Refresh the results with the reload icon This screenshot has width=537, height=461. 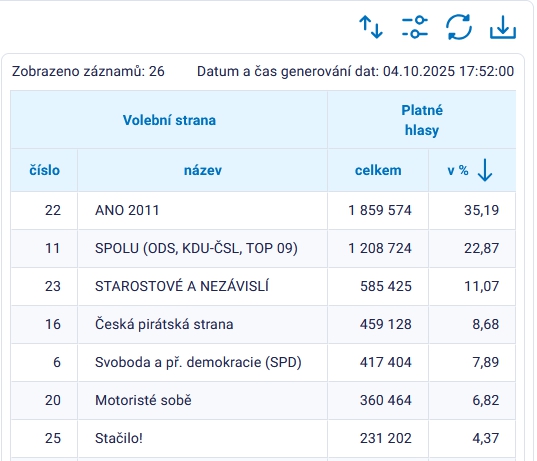459,27
